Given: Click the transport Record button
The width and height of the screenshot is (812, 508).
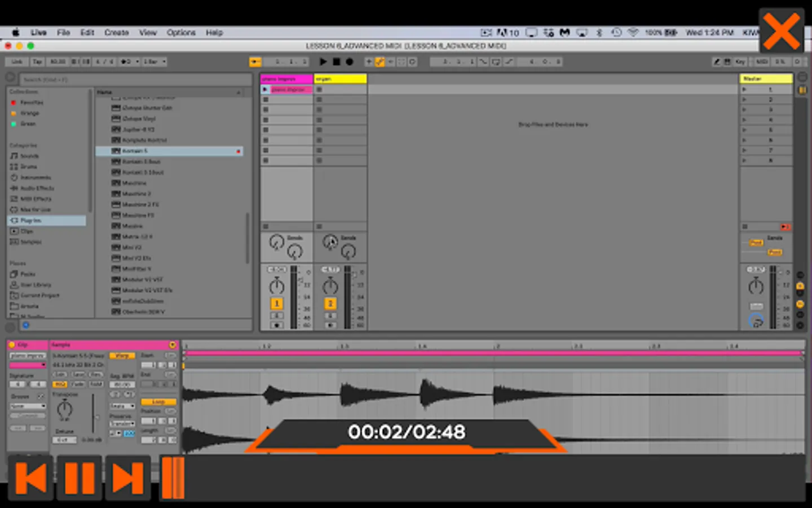Looking at the screenshot, I should coord(349,62).
